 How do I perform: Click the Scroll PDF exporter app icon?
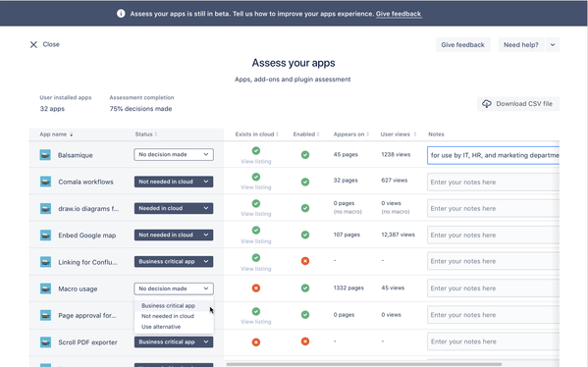45,341
